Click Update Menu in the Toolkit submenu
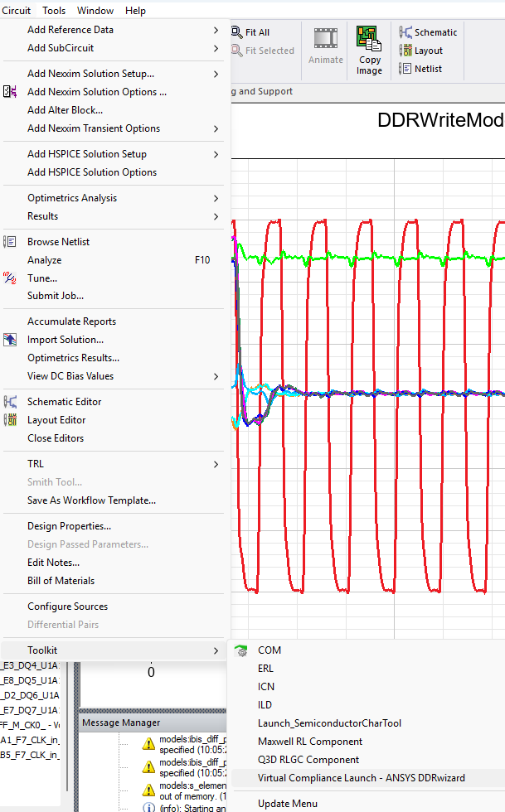 click(285, 804)
